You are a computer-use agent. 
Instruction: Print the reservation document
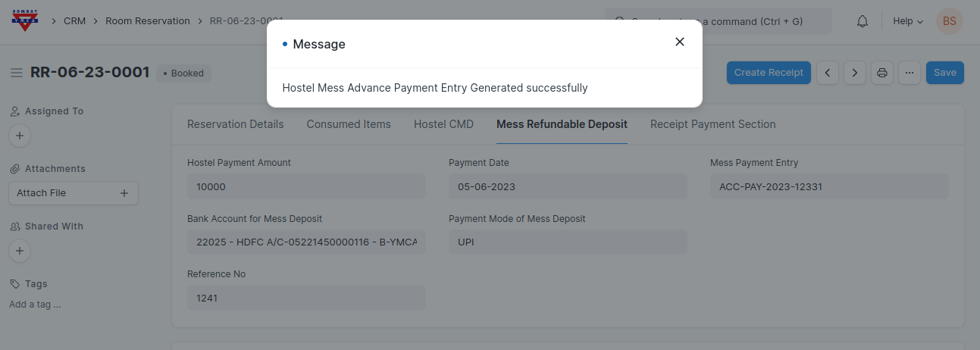pos(882,73)
